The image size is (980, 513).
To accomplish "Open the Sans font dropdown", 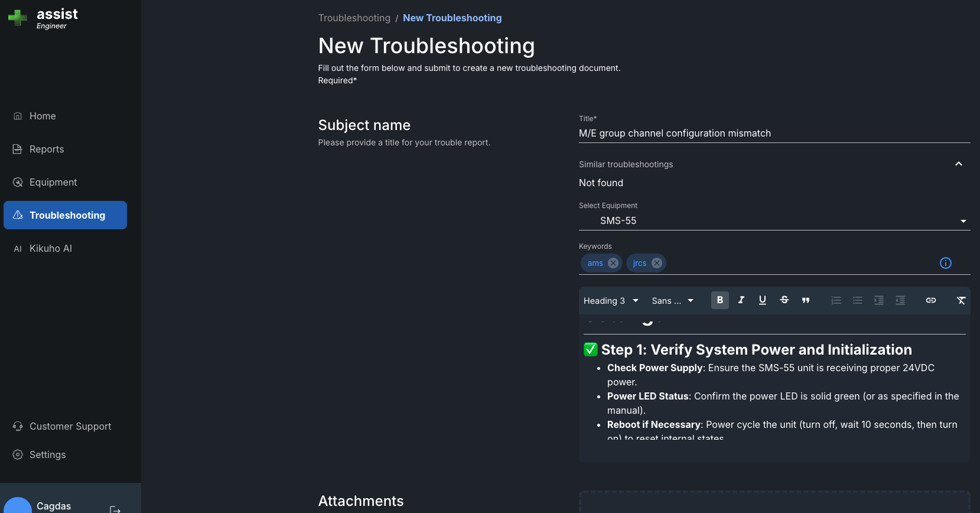I will [672, 301].
